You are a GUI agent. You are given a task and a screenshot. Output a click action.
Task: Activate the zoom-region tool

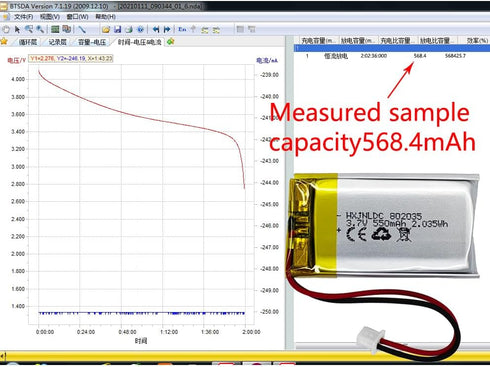[x=29, y=29]
